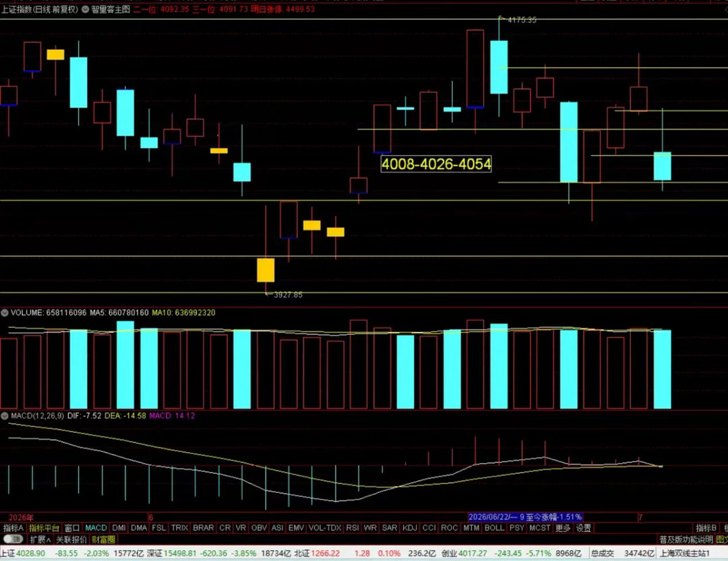Click the 2026/06/22 range info marker
The image size is (728, 561).
pyautogui.click(x=524, y=517)
